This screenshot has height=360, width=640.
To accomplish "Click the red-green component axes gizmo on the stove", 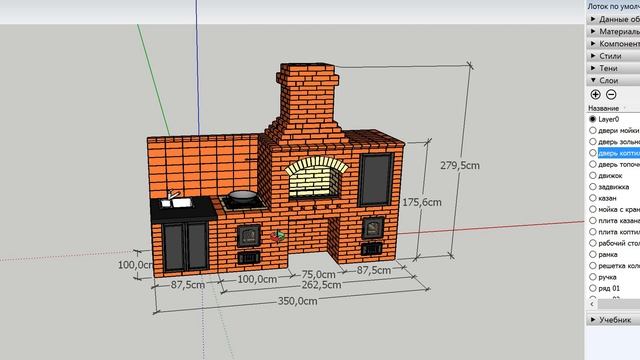I will pyautogui.click(x=278, y=236).
